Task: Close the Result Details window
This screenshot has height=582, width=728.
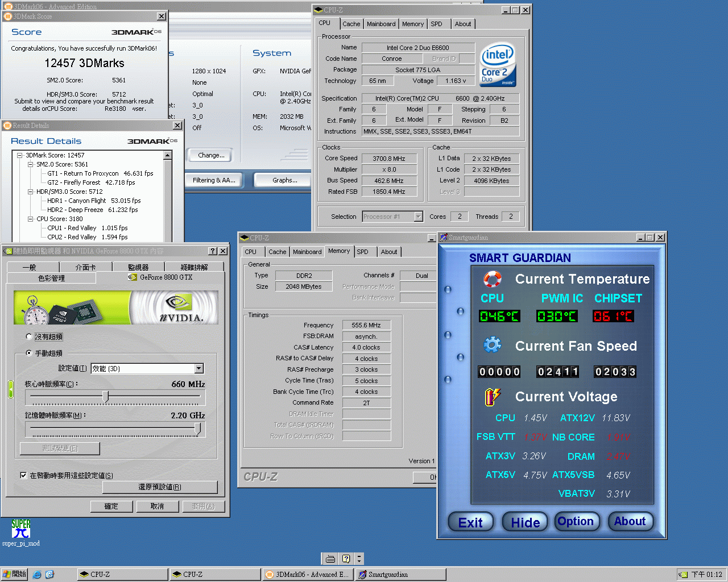Action: click(x=177, y=126)
